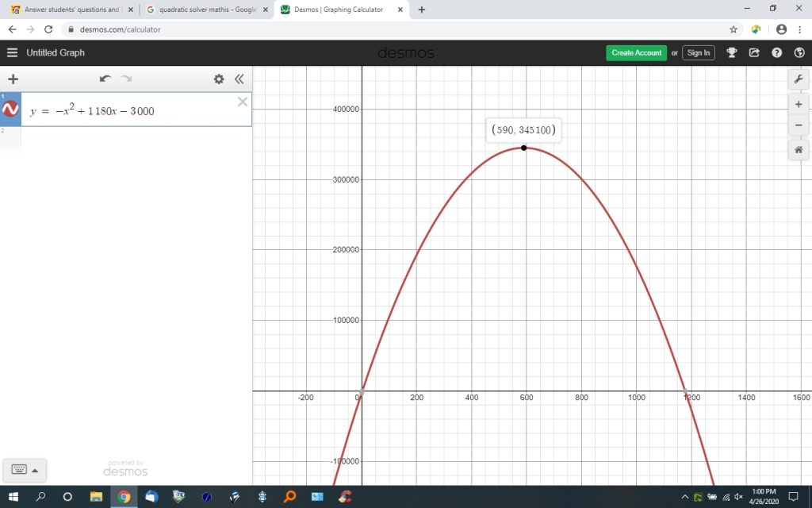Toggle visibility of the parabola expression

point(10,110)
